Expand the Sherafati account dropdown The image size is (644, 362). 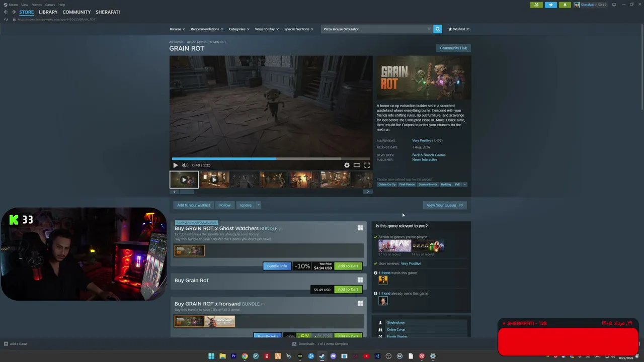[591, 5]
